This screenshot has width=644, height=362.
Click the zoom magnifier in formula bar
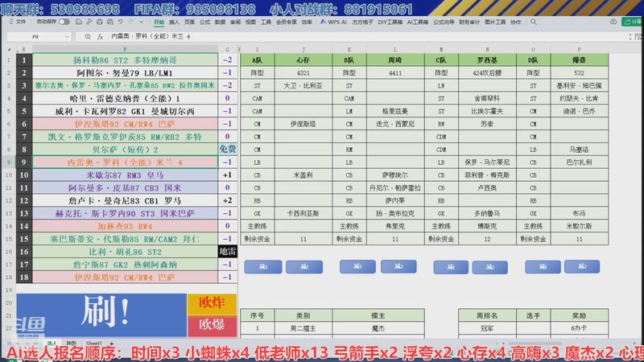[88, 36]
